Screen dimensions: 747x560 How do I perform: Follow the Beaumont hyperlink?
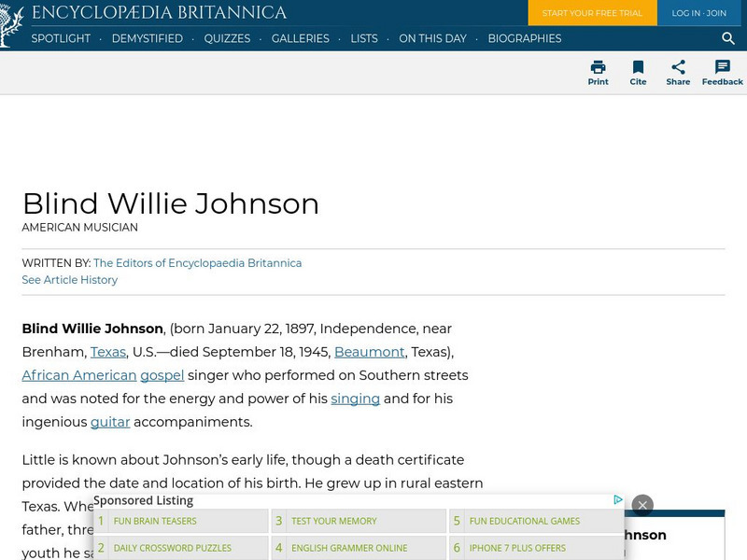tap(370, 352)
